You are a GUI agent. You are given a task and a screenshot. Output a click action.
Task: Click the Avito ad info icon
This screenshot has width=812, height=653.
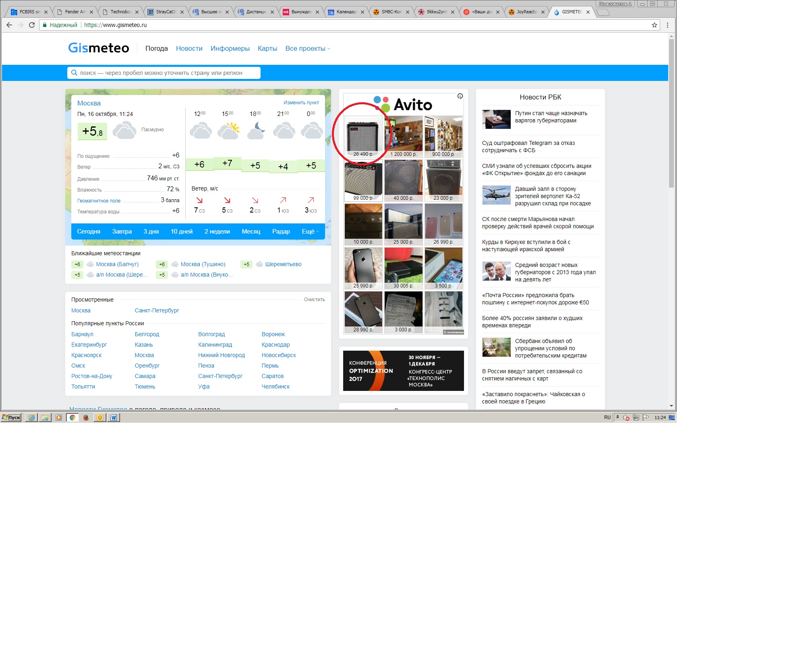(x=460, y=96)
